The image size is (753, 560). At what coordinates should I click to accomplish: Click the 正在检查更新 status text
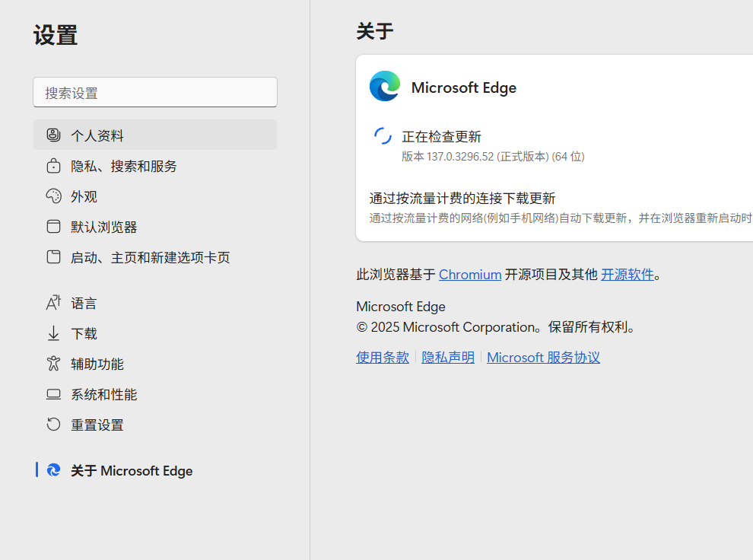coord(441,137)
